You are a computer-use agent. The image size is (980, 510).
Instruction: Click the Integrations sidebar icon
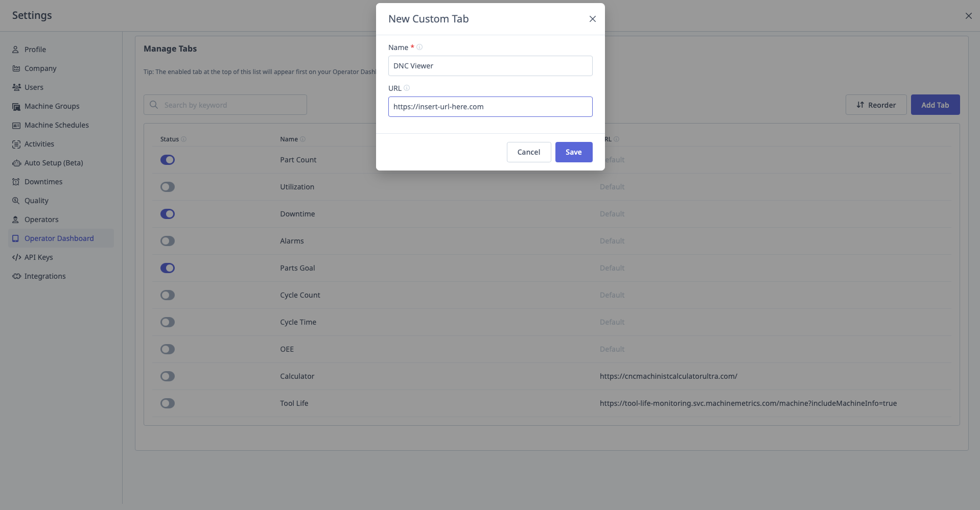[16, 276]
